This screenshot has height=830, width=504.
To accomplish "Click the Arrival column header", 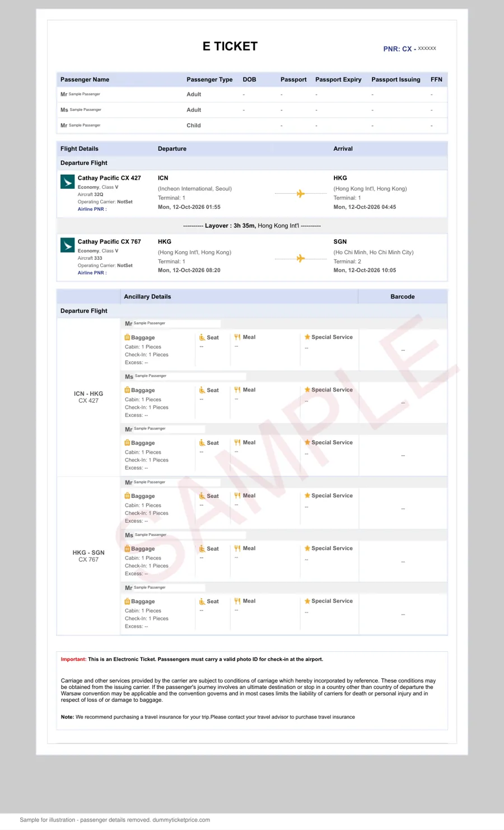I will click(x=343, y=149).
